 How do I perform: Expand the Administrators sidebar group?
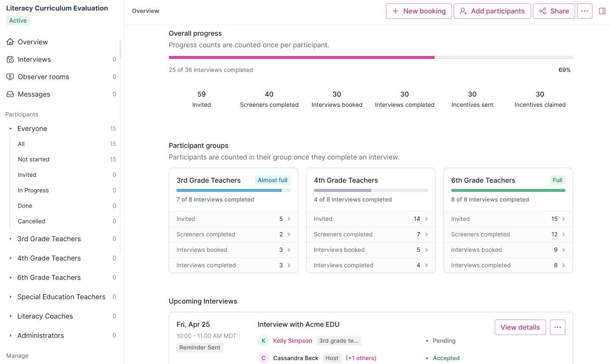pyautogui.click(x=11, y=336)
